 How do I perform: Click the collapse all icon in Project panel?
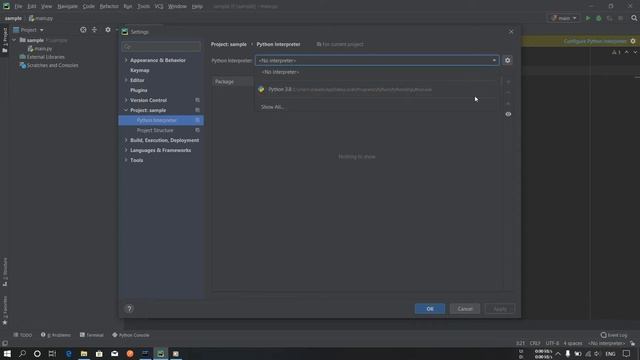coord(94,30)
